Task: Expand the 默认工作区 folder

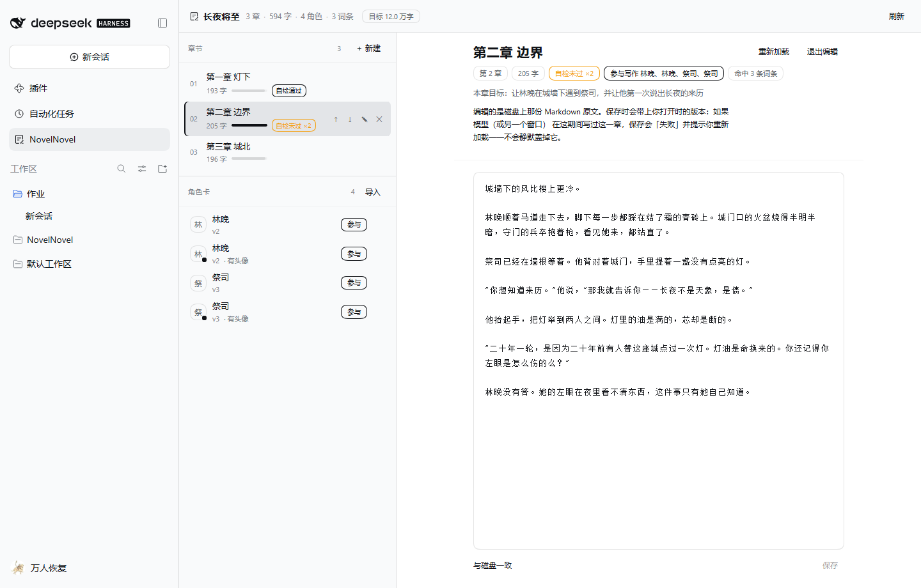Action: (90, 264)
